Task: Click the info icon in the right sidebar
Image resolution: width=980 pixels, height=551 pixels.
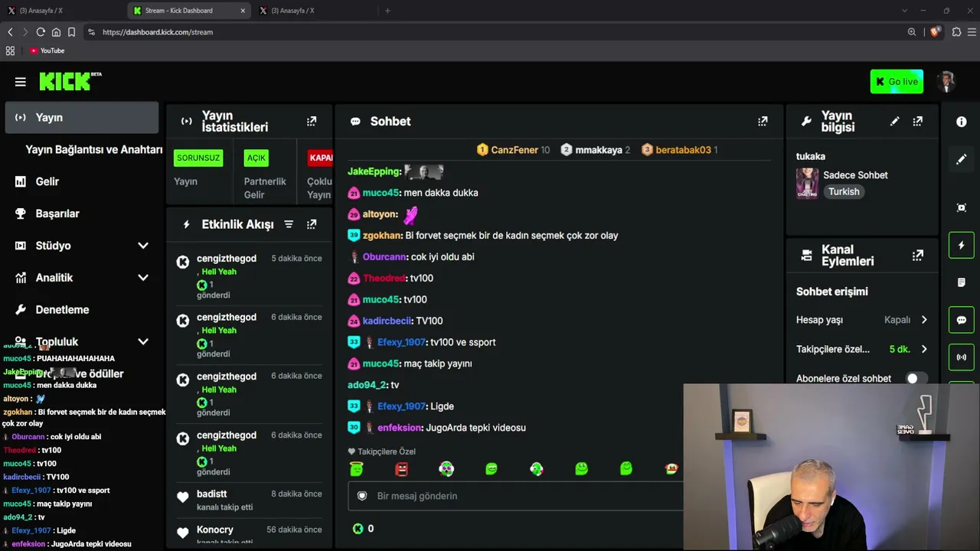Action: click(962, 122)
